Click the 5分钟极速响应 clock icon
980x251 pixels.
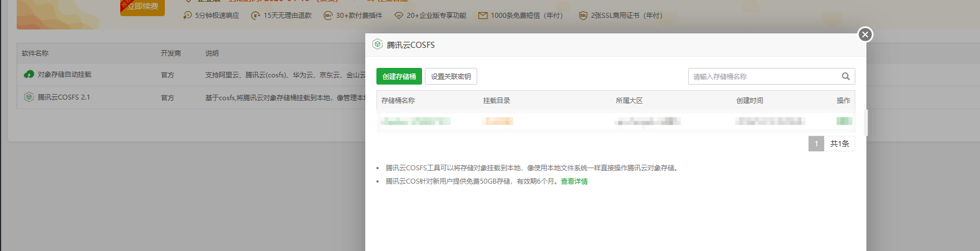pos(188,15)
